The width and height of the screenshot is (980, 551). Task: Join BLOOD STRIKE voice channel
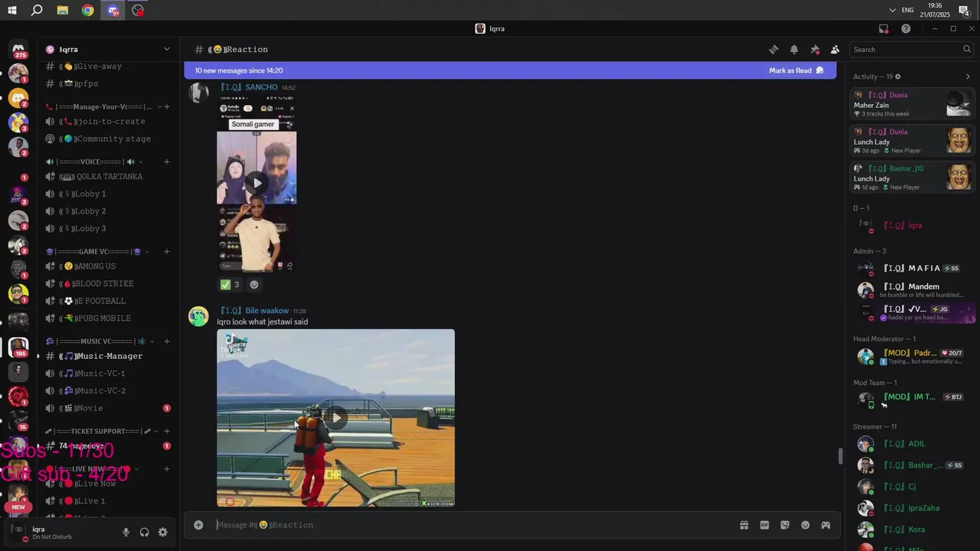(108, 284)
